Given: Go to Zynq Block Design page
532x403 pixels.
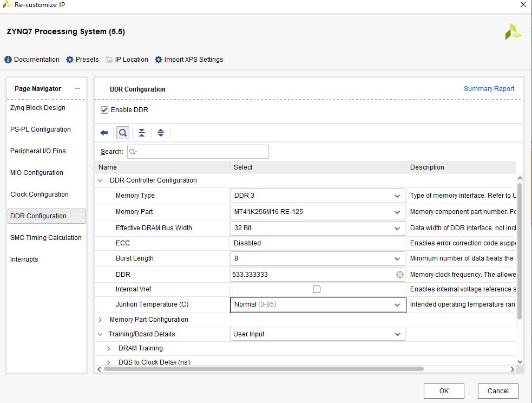Looking at the screenshot, I should [38, 108].
